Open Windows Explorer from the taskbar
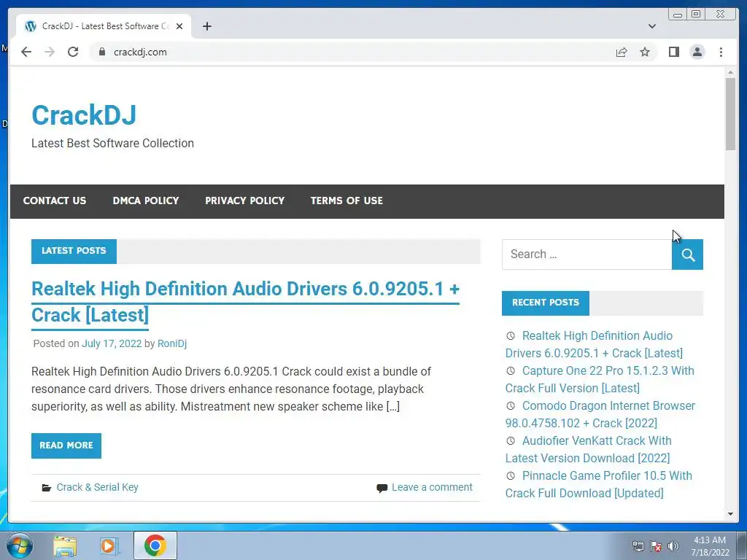747x560 pixels. [65, 546]
